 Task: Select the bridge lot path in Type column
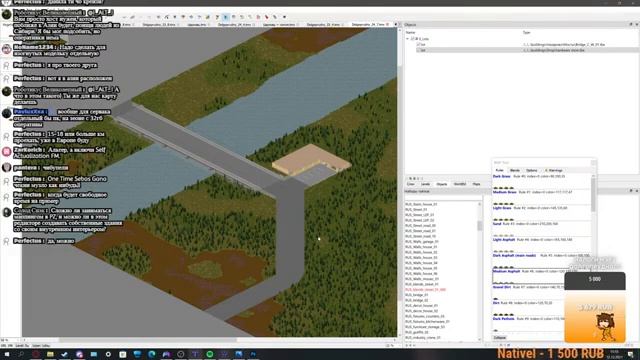(564, 44)
